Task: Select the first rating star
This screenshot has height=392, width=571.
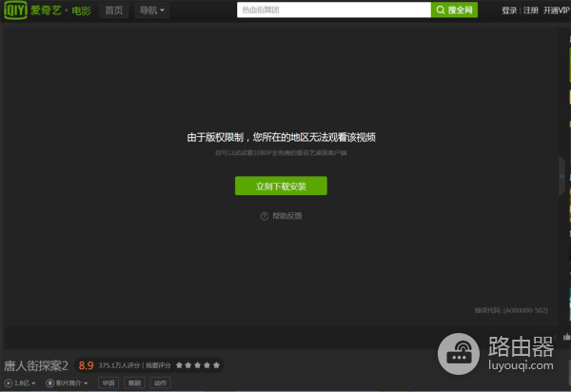Action: coord(179,365)
